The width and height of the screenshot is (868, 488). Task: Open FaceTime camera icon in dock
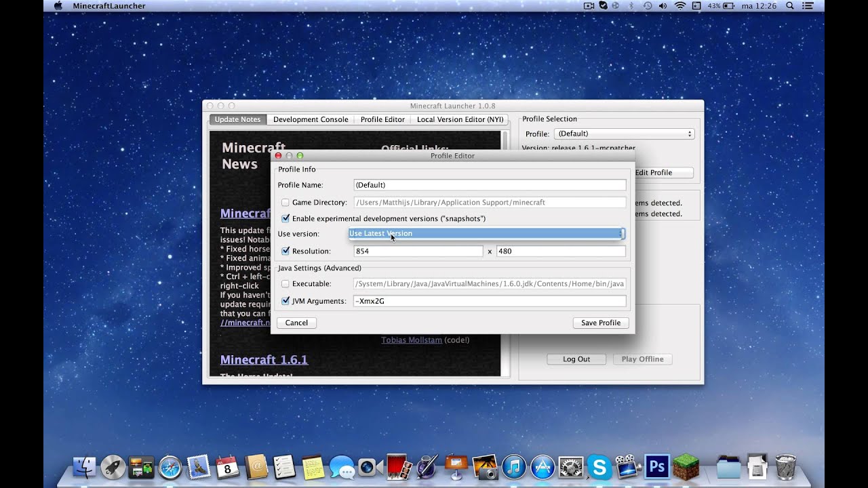coord(370,466)
